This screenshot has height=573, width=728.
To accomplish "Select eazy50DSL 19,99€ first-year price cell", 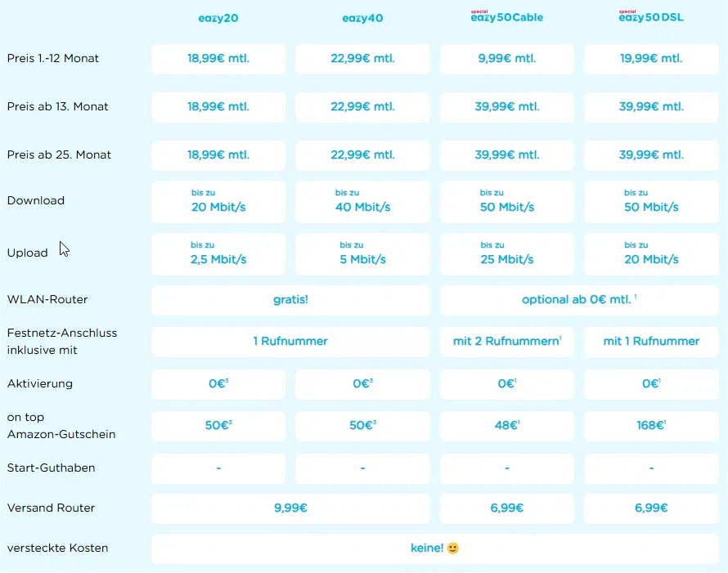I will click(650, 59).
